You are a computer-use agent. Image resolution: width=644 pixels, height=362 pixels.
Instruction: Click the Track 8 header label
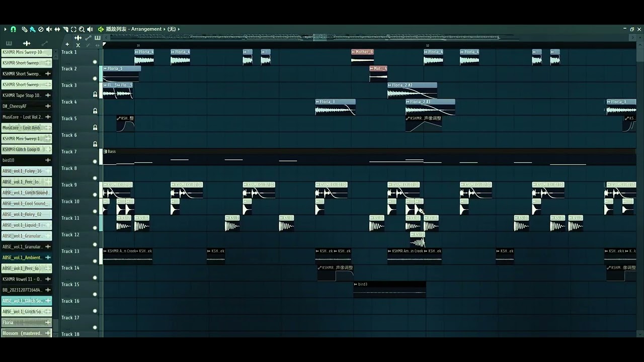pos(69,168)
